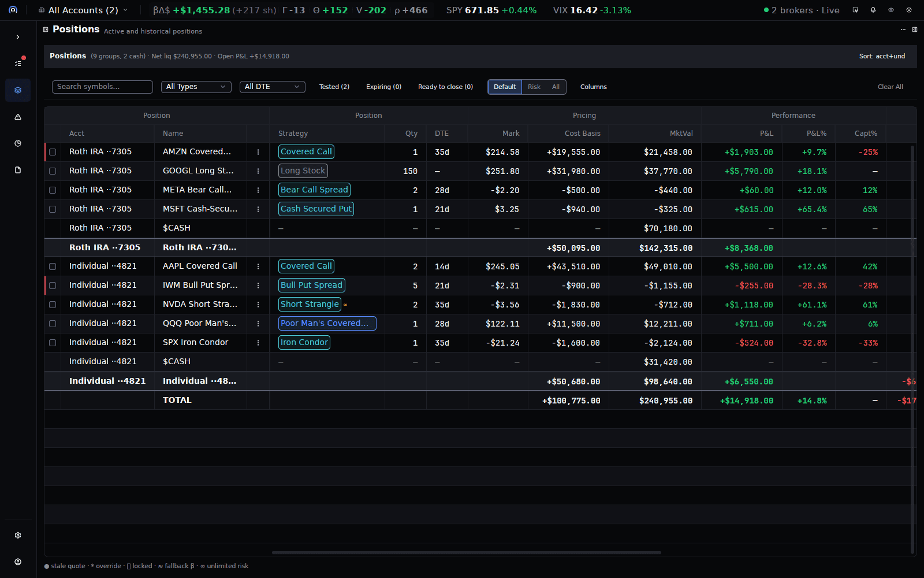Open the row menu for AMZN Covered
Image resolution: width=924 pixels, height=578 pixels.
click(x=258, y=152)
